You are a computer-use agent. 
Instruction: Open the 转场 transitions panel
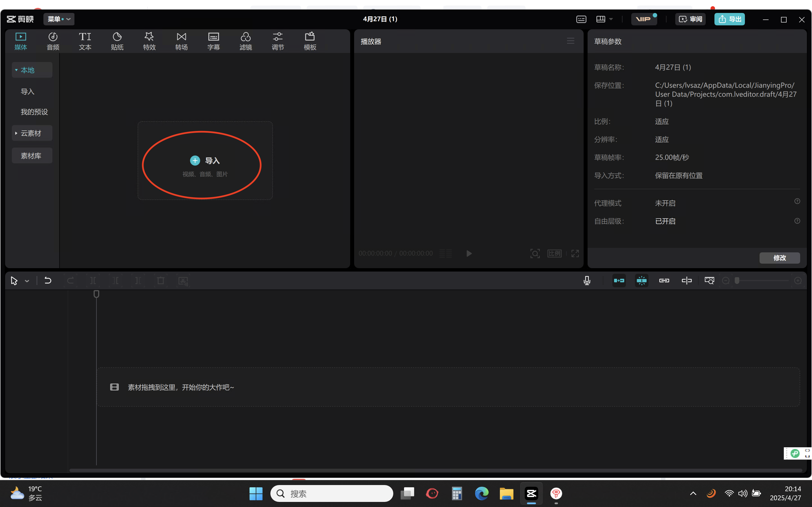tap(181, 41)
